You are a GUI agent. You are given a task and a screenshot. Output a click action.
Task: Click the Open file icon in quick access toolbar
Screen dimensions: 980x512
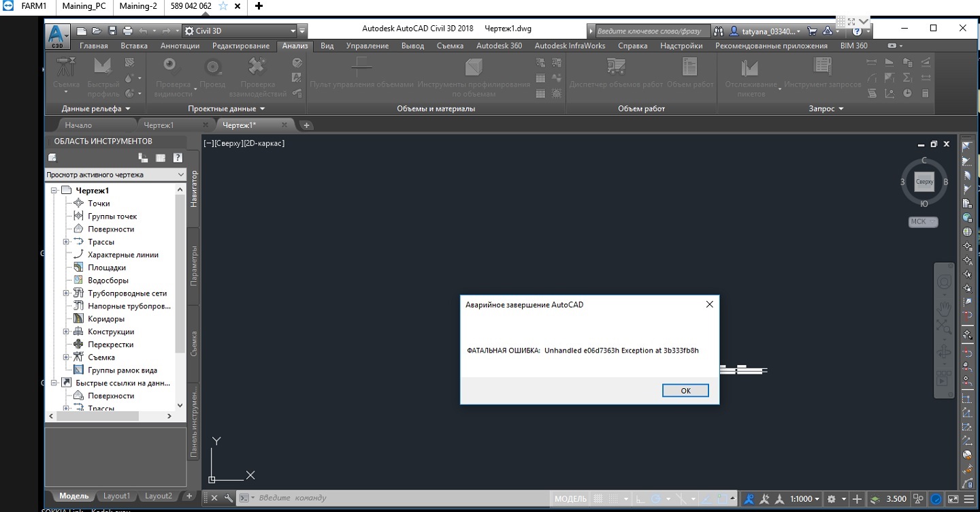pos(97,31)
